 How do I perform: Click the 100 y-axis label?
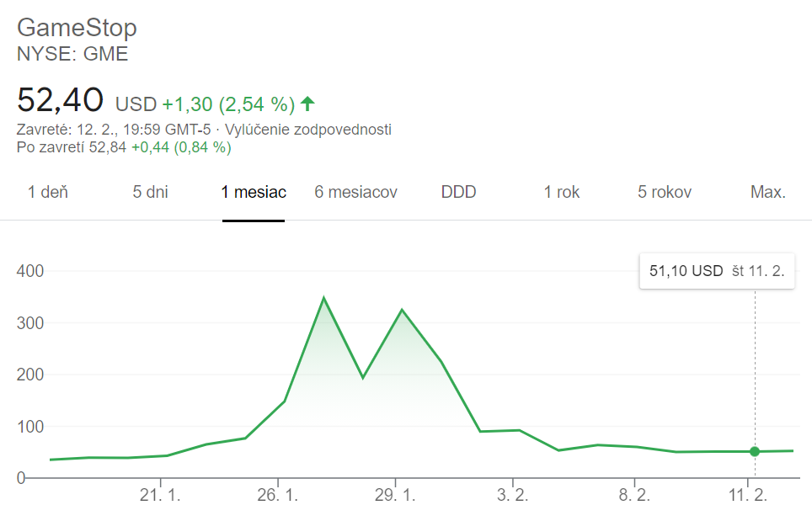[30, 427]
